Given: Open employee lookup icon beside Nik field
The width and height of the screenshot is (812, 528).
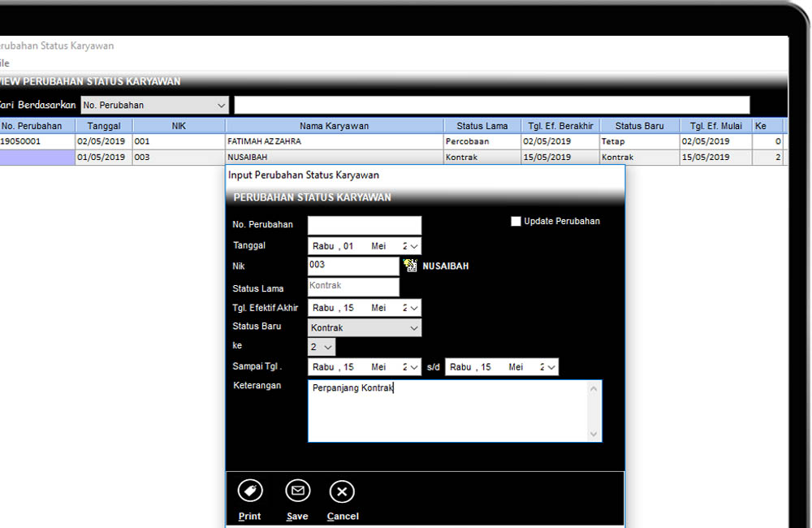Looking at the screenshot, I should (x=410, y=266).
